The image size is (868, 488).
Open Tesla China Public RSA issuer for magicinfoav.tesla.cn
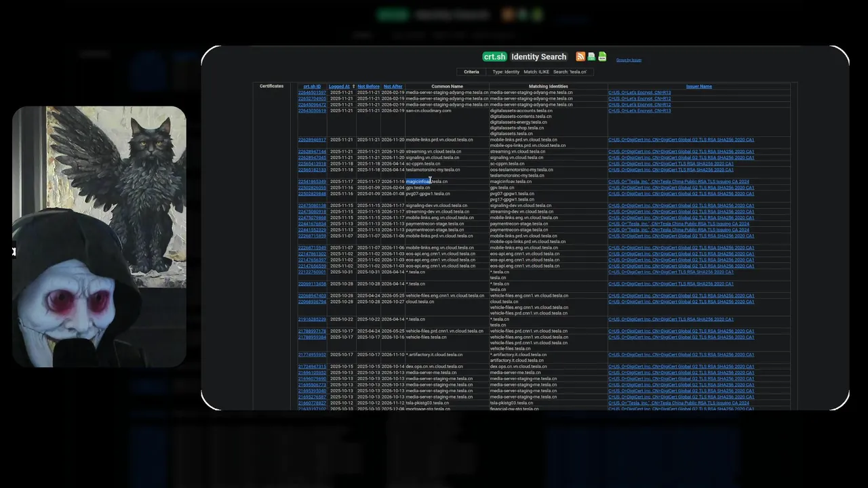[679, 182]
